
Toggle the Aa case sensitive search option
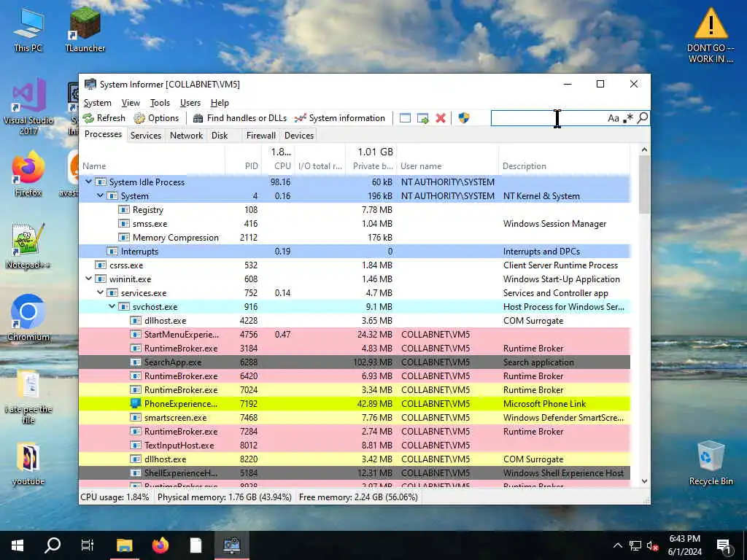pos(613,118)
